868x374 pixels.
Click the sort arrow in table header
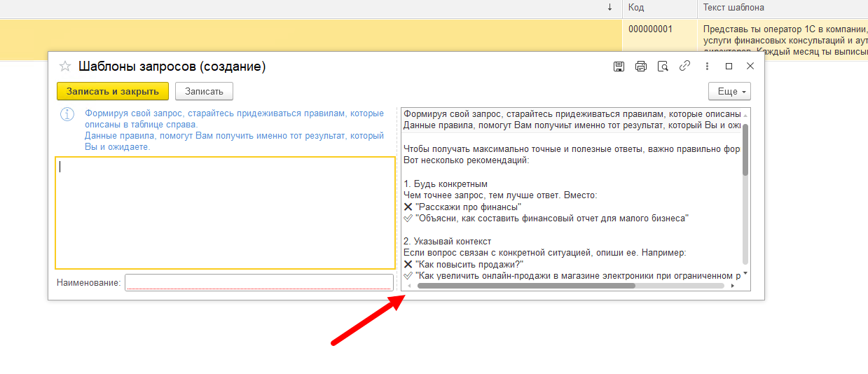pos(609,8)
